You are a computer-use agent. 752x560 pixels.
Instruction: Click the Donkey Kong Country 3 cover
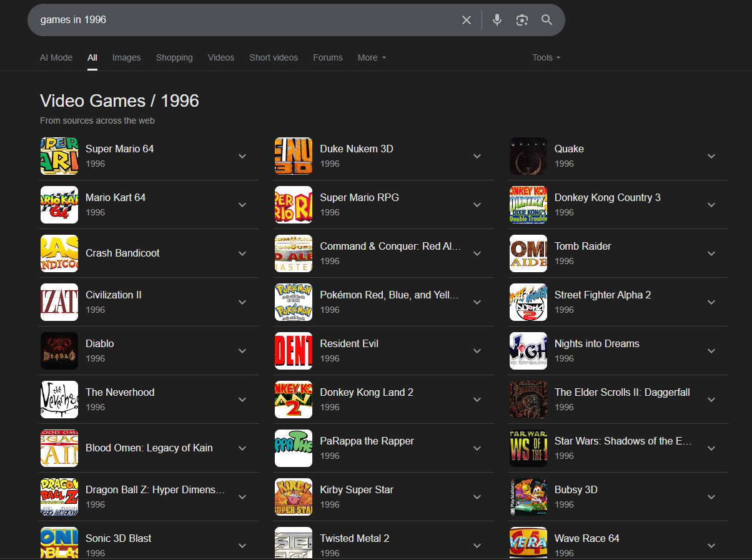tap(528, 205)
